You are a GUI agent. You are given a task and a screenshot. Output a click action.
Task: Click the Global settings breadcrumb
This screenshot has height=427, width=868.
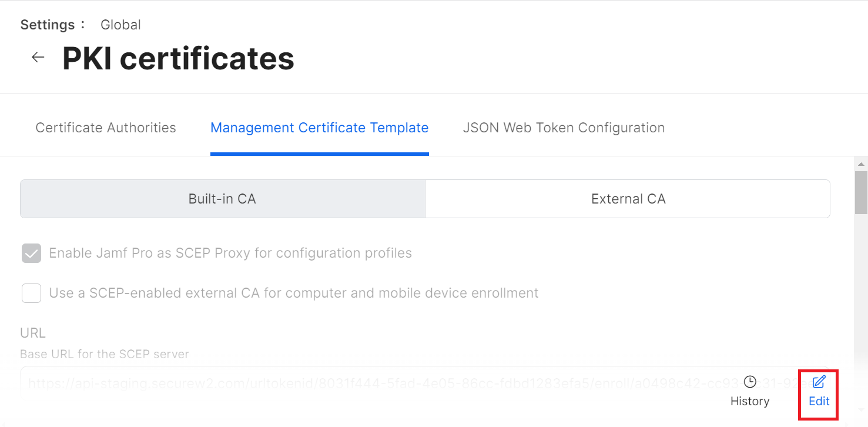(x=120, y=25)
